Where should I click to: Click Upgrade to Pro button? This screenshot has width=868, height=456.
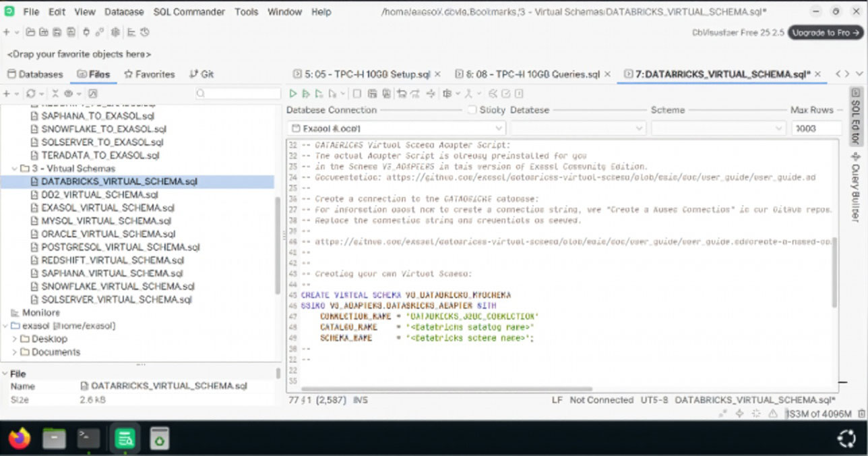[824, 32]
